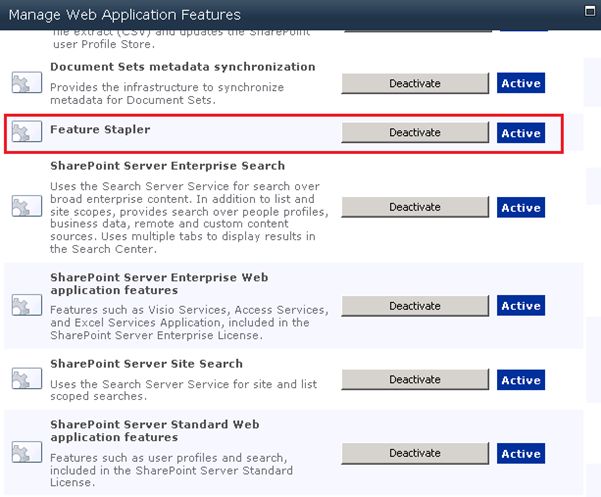Deactivate SharePoint Server Site Search
Image resolution: width=601 pixels, height=497 pixels.
coord(415,380)
